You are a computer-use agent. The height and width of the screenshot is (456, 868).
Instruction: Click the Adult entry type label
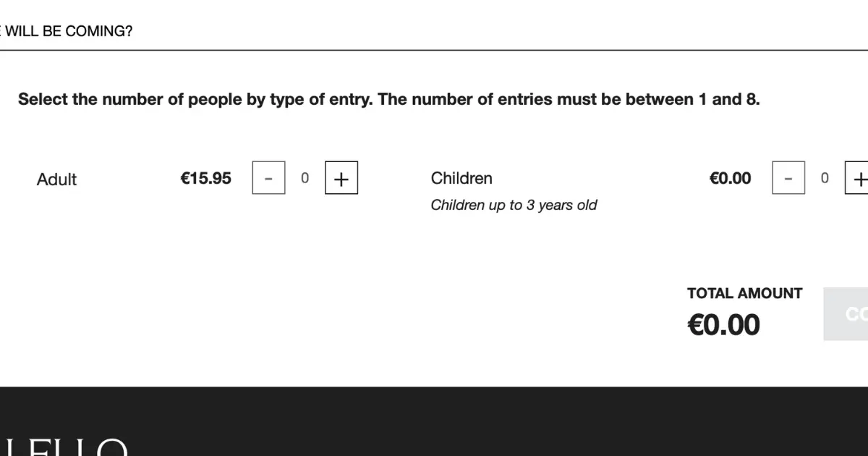point(56,180)
